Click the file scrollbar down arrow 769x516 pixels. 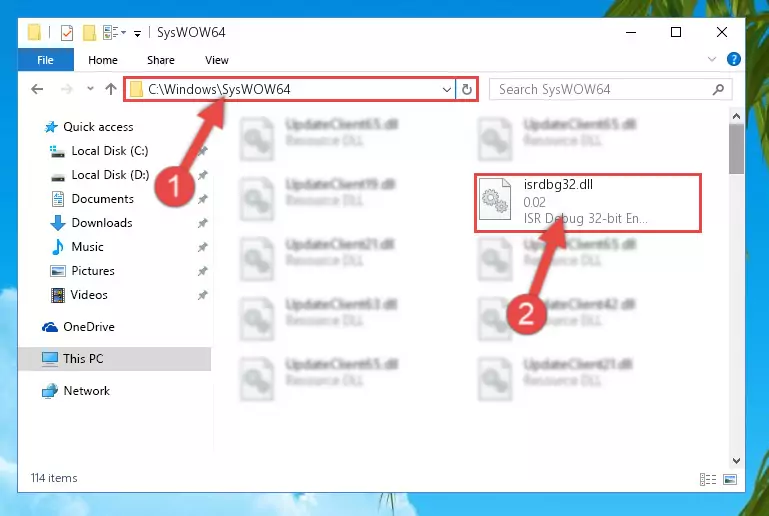point(736,461)
